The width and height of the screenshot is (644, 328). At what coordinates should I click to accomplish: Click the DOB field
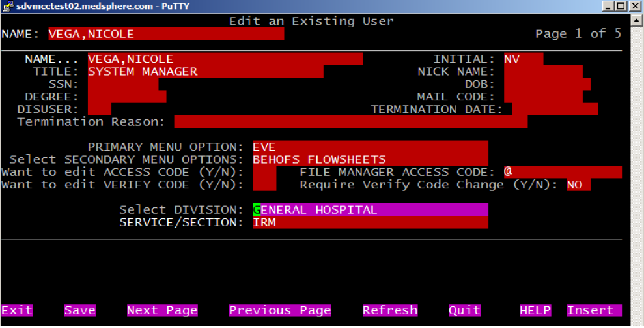point(547,84)
